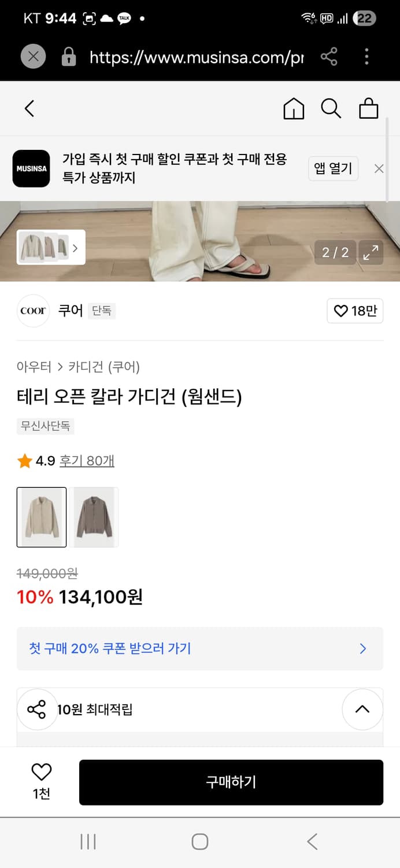
Task: Tap the MUSINSA logo in the banner
Action: pos(31,169)
